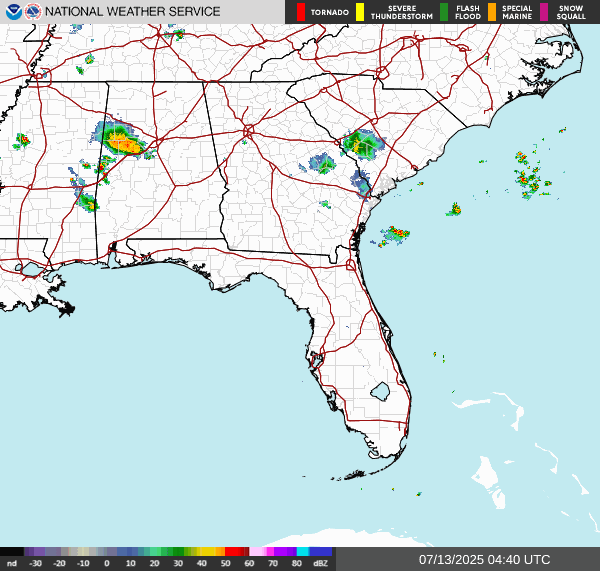Click the orange Special Marine legend swatch
600x571 pixels.
(492, 12)
